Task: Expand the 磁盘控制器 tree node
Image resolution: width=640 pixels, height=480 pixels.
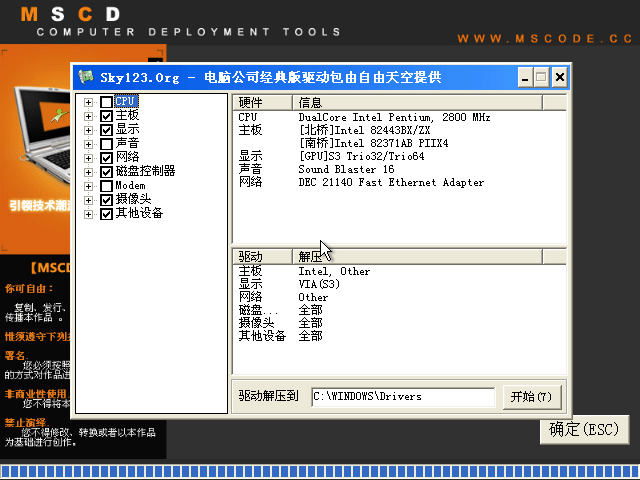Action: (x=88, y=172)
